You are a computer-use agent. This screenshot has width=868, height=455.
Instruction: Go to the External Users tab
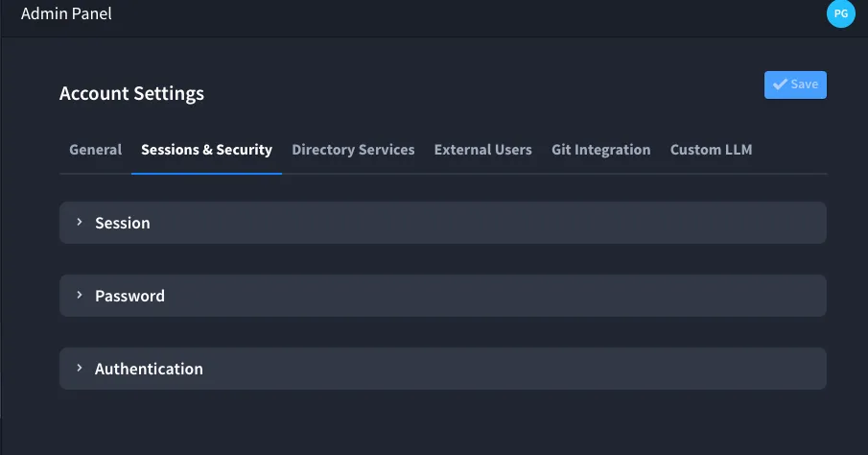[x=482, y=150]
